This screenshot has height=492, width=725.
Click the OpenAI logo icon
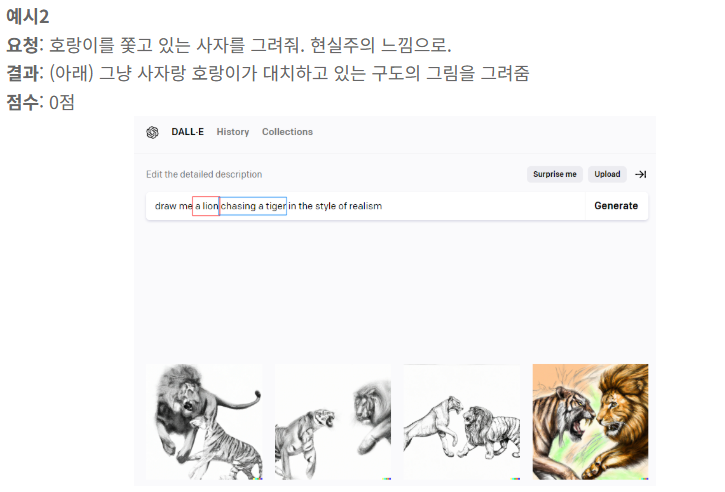(152, 132)
